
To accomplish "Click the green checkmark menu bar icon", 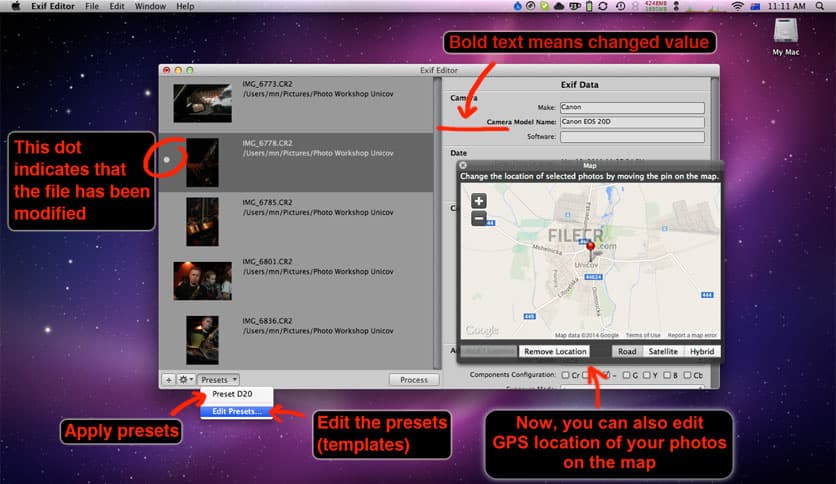I will click(544, 6).
